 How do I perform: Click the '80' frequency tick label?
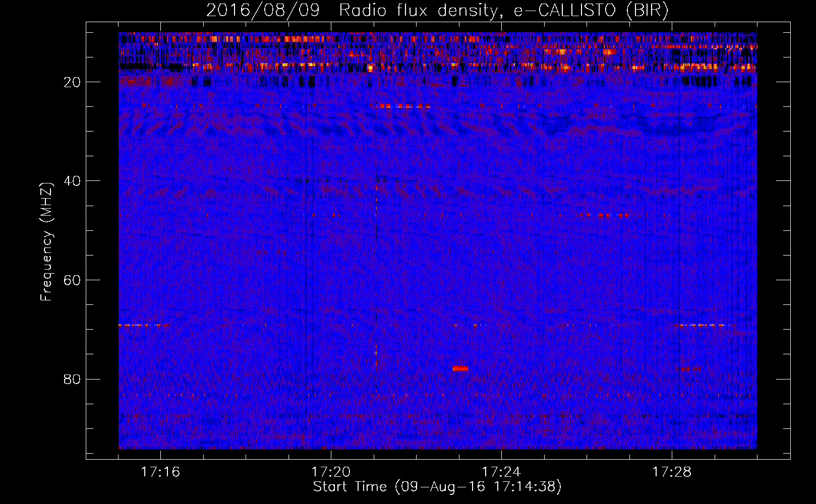72,379
